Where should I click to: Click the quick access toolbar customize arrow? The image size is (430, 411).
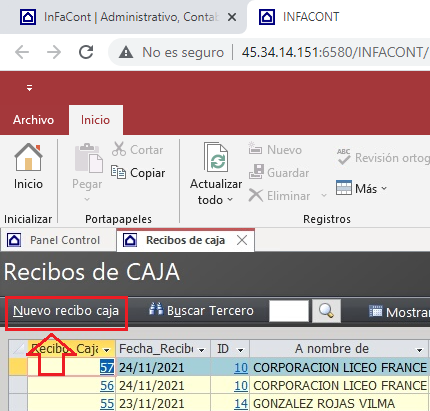point(29,88)
